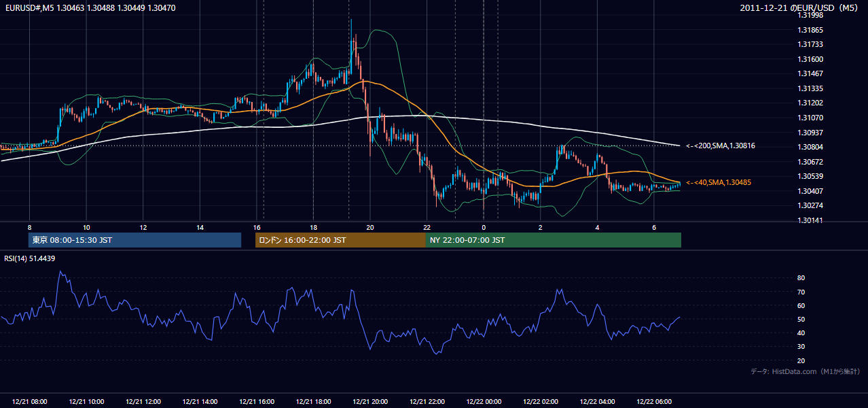The image size is (868, 408).
Task: Click price axis value 1.31335
Action: click(810, 88)
